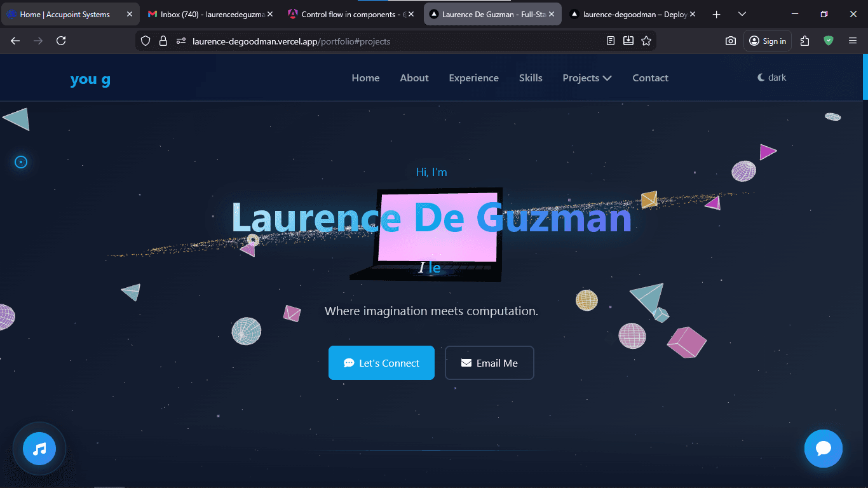Open the chat bubble widget

[x=824, y=449]
